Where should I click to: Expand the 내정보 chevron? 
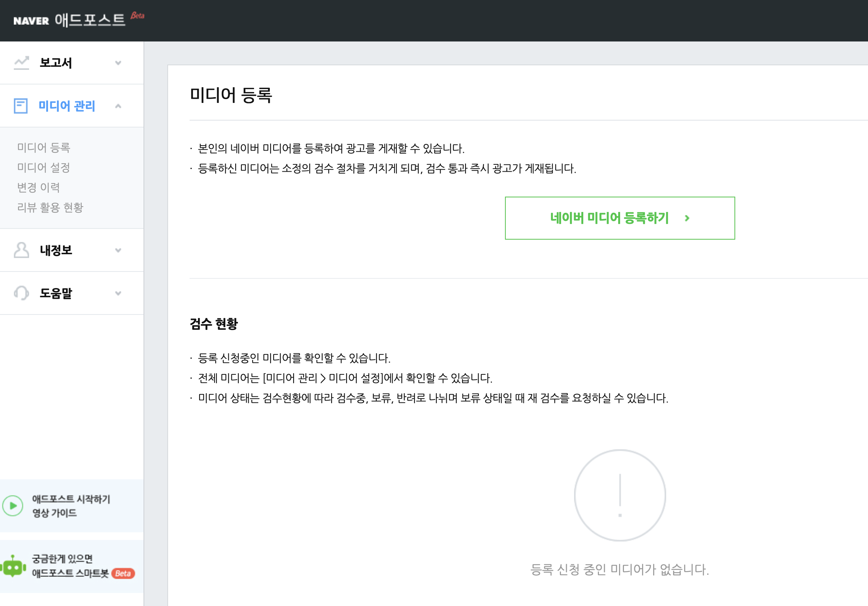(118, 250)
